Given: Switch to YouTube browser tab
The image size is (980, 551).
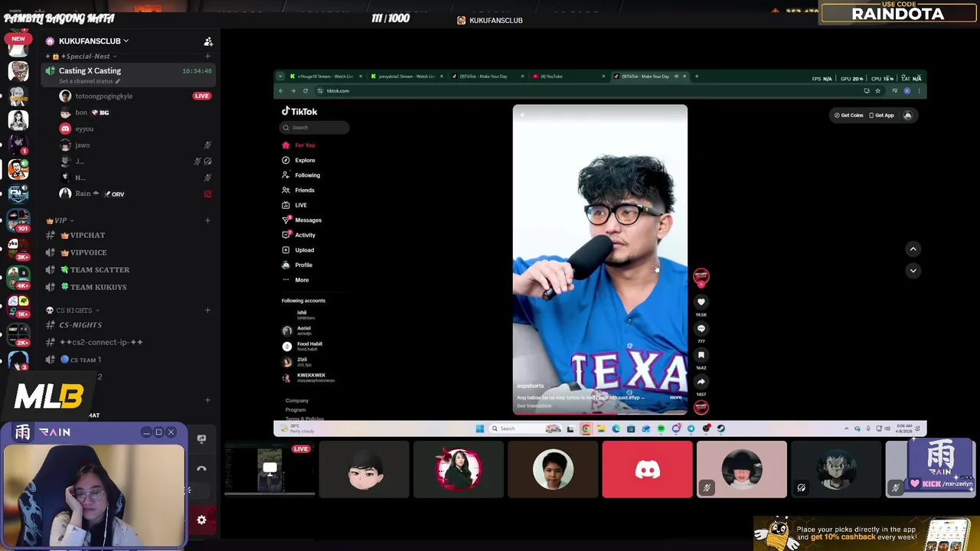Looking at the screenshot, I should (569, 77).
